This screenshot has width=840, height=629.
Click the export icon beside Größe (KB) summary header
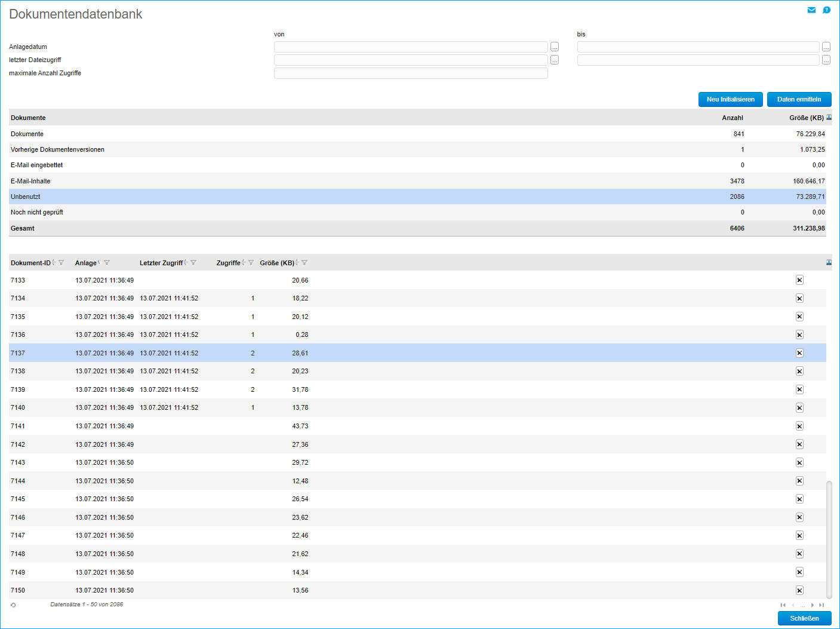pos(829,118)
